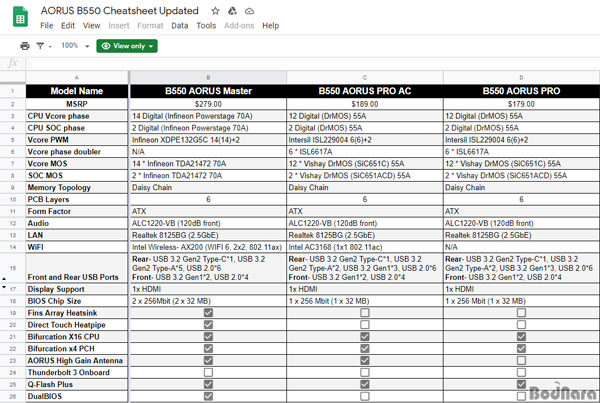The image size is (600, 403).
Task: Select column A header
Action: point(77,77)
